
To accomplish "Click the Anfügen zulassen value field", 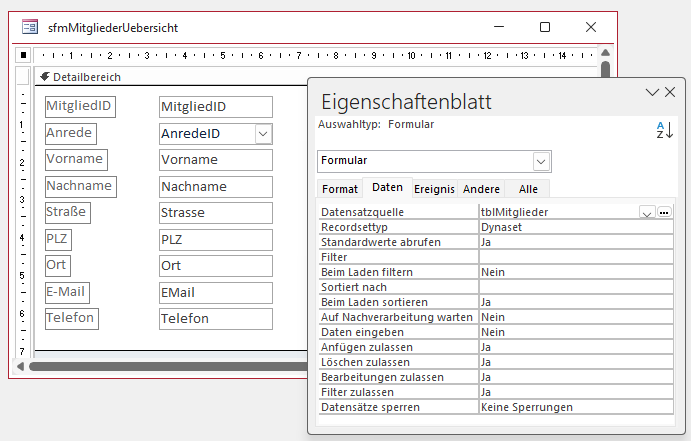I will (576, 347).
